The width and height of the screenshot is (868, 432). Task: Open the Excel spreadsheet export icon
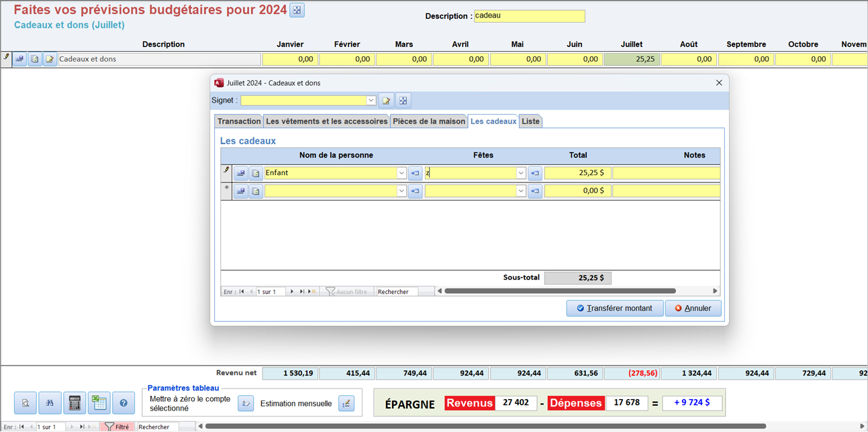coord(99,403)
